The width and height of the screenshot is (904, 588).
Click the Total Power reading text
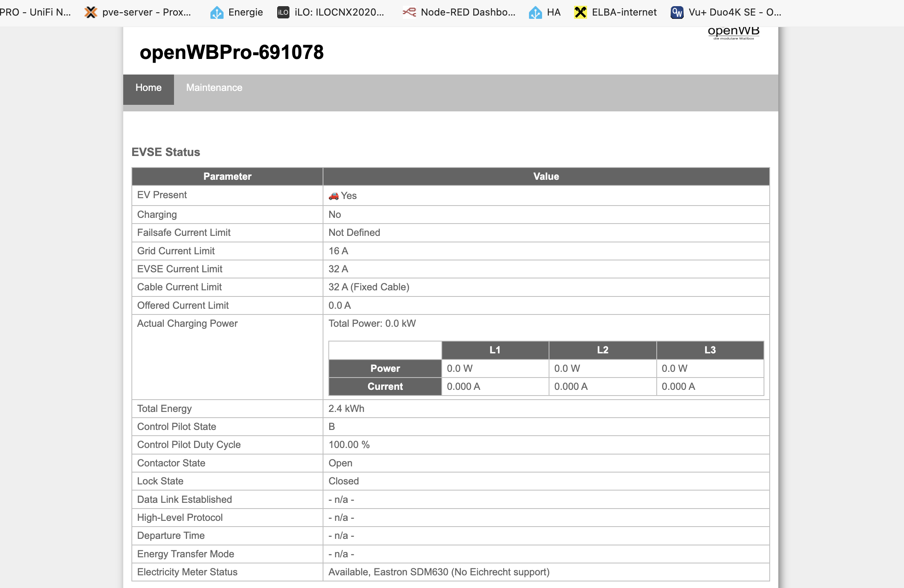(372, 323)
